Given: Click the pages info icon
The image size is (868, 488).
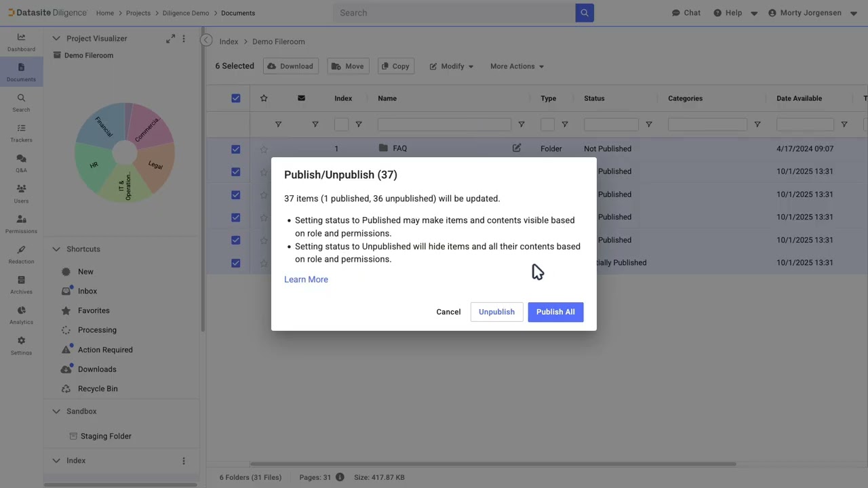Looking at the screenshot, I should [x=340, y=477].
